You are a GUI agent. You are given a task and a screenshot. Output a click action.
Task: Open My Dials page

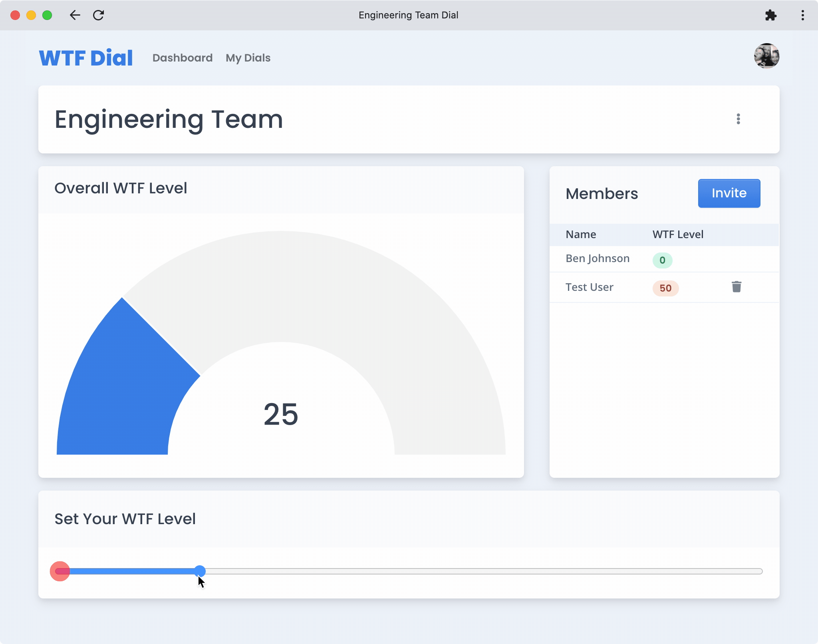248,58
